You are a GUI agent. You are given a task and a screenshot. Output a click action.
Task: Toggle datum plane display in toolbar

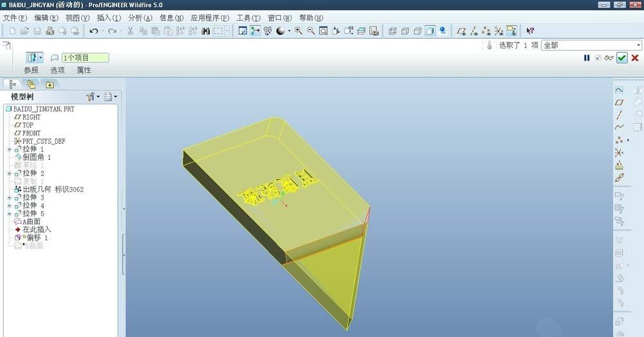(x=461, y=31)
